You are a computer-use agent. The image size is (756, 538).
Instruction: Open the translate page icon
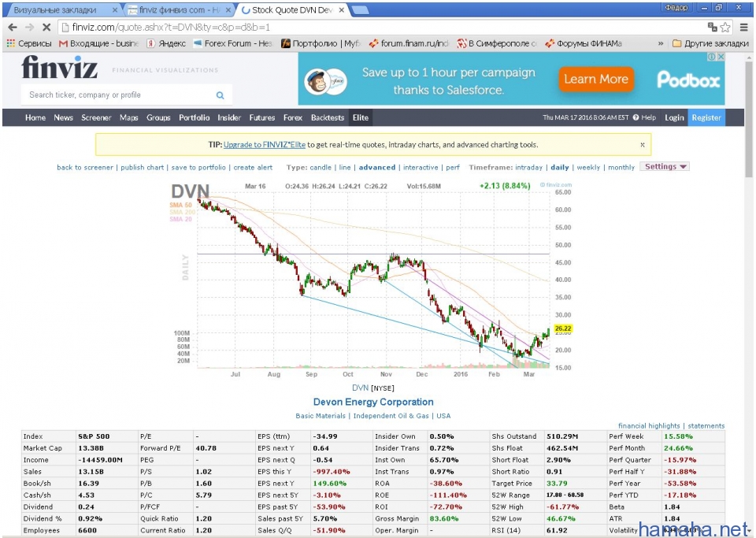pyautogui.click(x=712, y=27)
